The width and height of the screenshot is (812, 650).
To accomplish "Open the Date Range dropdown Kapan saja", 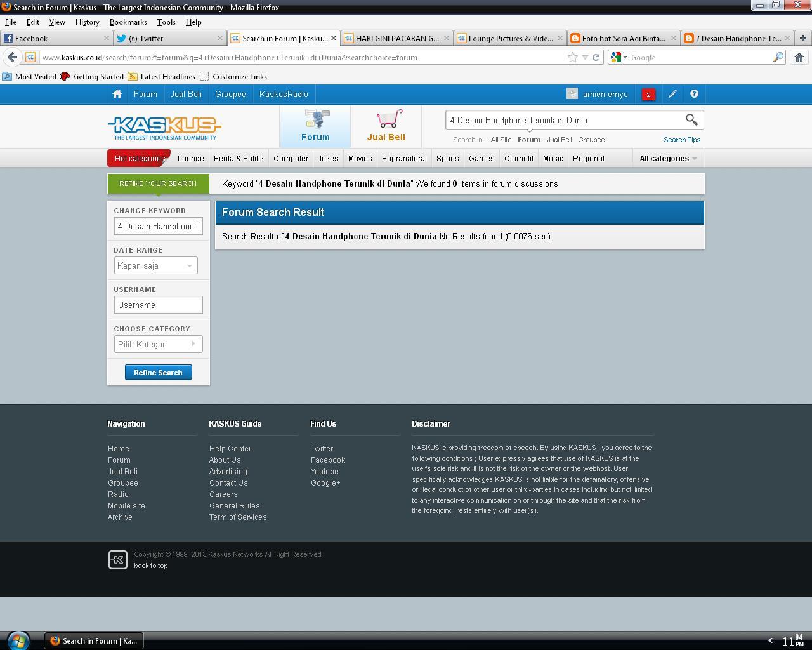I will (x=155, y=265).
